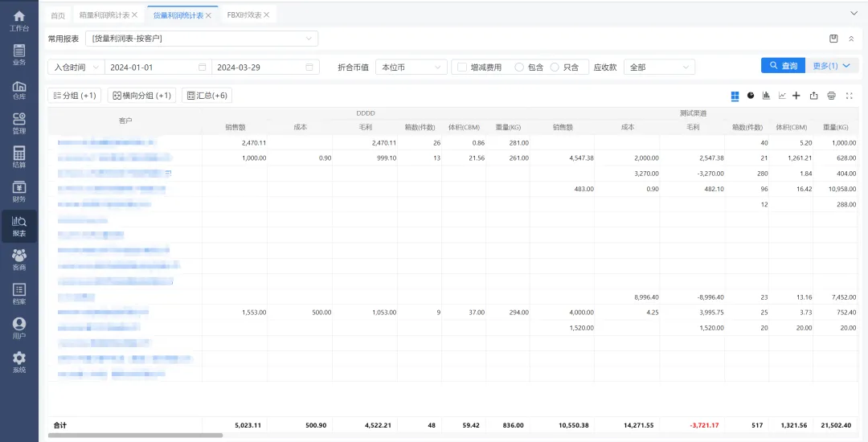The width and height of the screenshot is (868, 442).
Task: Open the end date calendar icon
Action: click(309, 67)
